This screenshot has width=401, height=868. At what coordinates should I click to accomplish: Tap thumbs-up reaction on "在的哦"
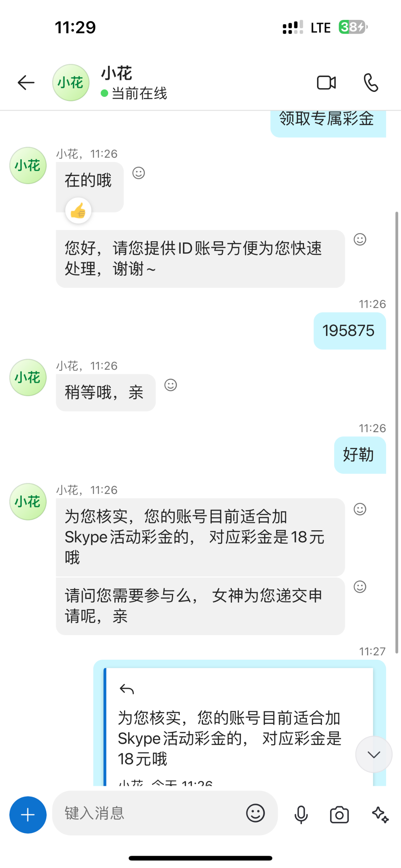coord(78,210)
